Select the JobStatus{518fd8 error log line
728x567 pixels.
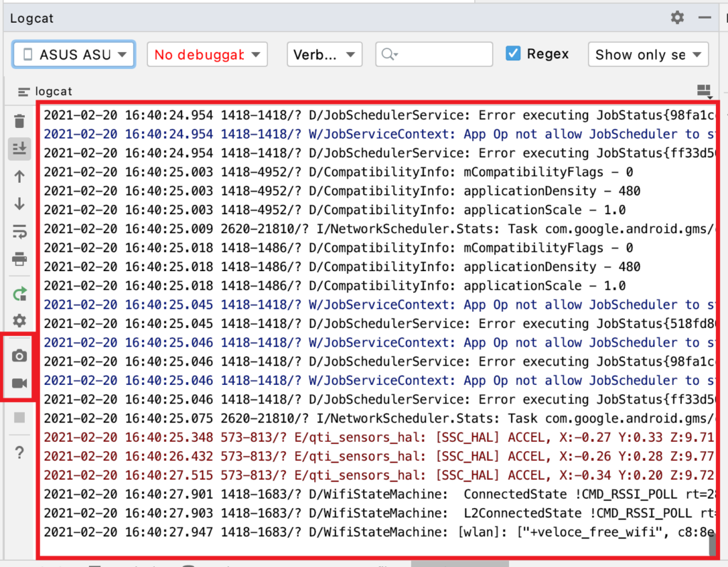379,324
